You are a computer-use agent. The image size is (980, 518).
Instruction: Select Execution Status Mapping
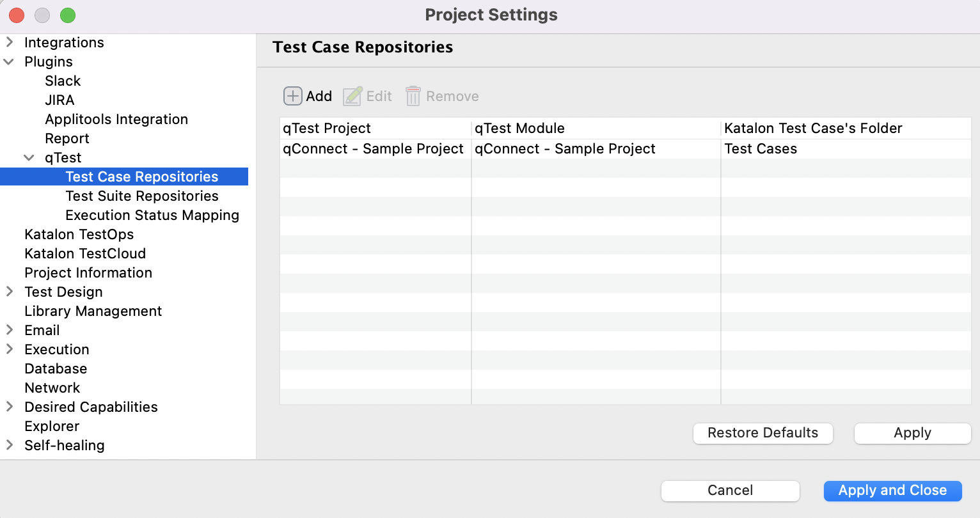click(x=152, y=215)
